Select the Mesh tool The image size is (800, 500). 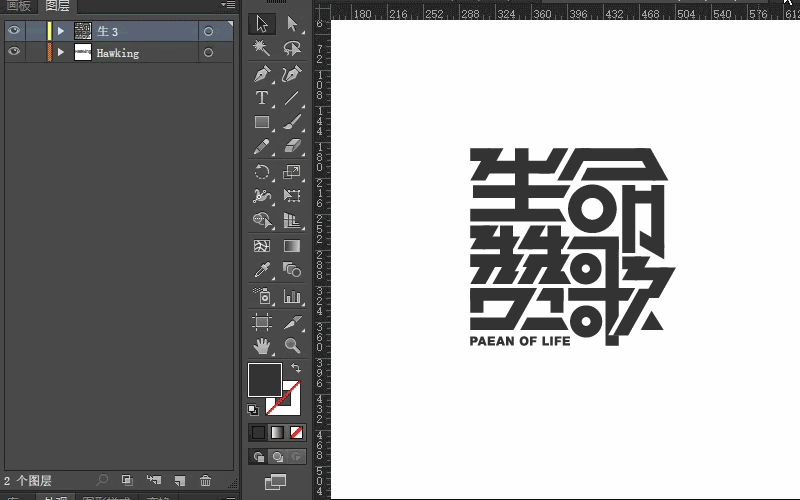coord(262,246)
